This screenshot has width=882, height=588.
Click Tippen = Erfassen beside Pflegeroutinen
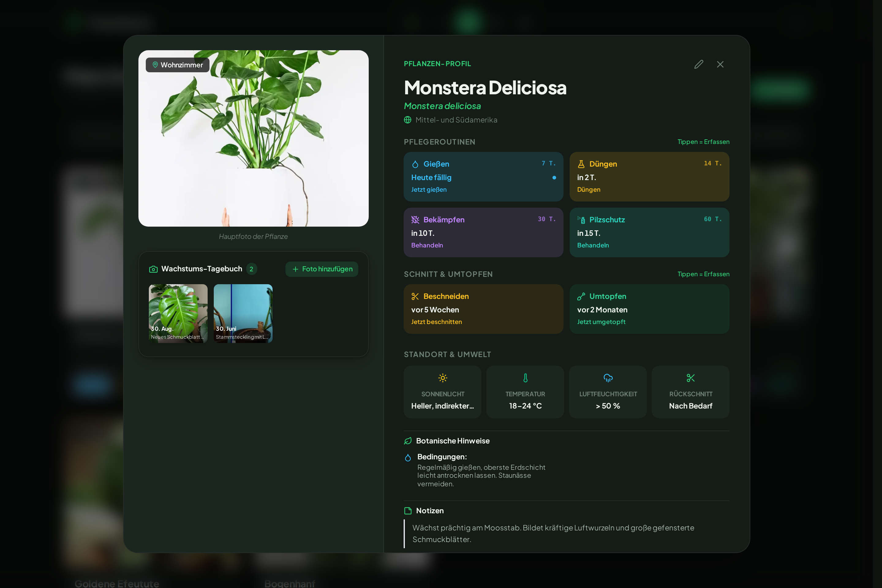pos(703,142)
